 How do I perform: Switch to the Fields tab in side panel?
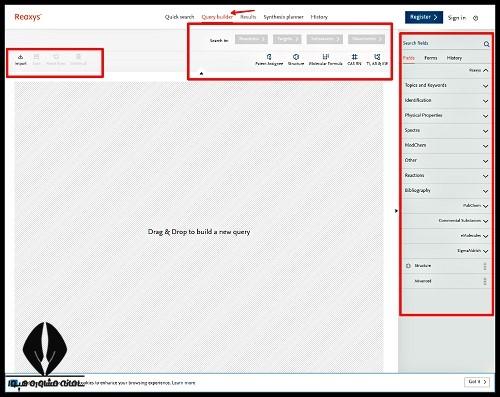(409, 58)
